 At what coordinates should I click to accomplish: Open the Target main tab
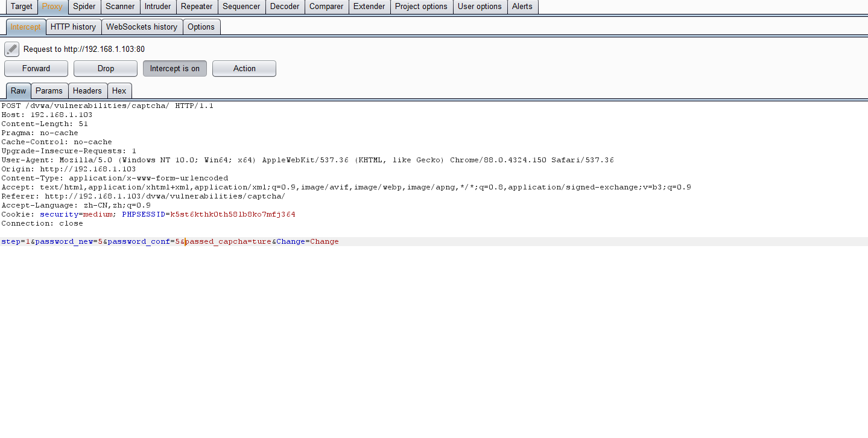(22, 7)
